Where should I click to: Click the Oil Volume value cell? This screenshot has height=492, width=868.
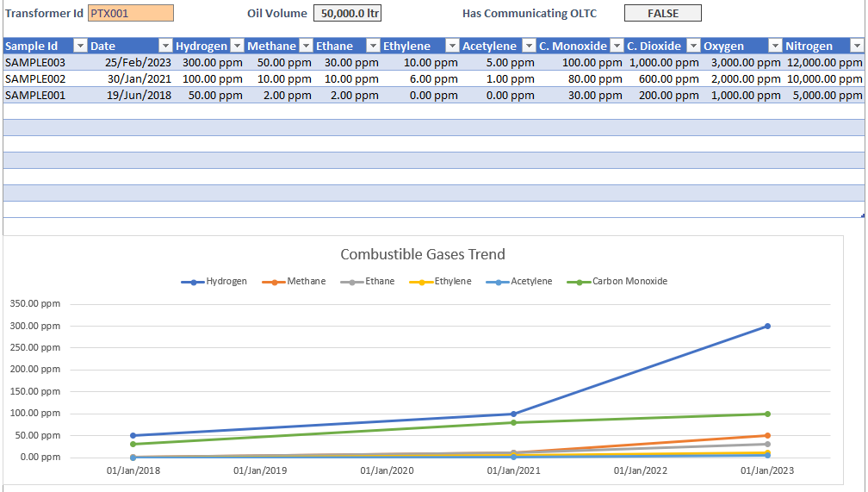pos(347,13)
